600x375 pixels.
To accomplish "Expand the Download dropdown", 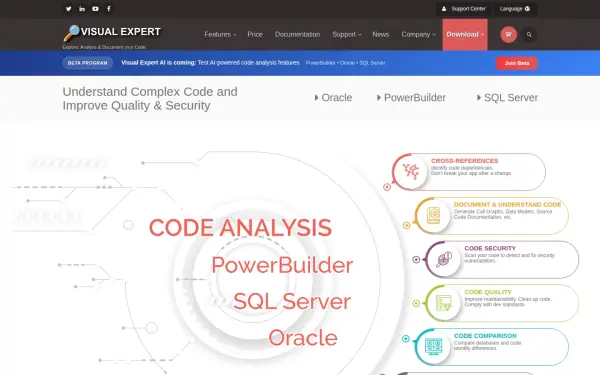I will tap(465, 34).
